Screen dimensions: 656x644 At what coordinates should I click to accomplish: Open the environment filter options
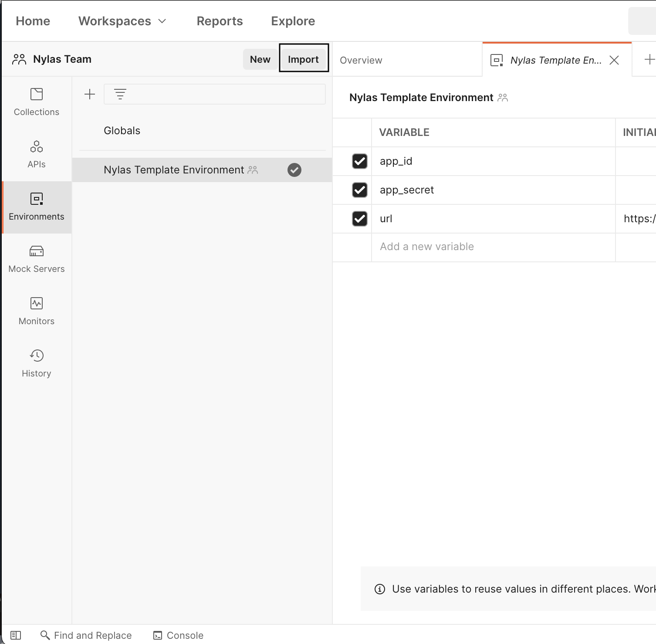click(119, 93)
